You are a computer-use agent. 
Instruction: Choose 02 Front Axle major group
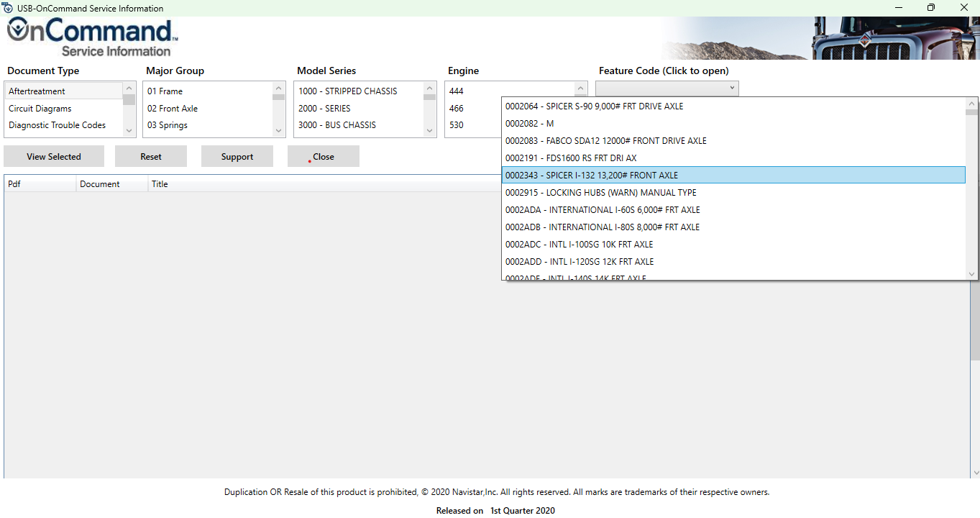pos(208,109)
